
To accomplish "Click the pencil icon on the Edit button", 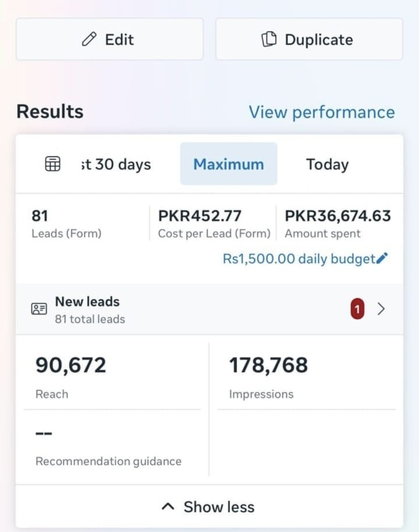I will click(89, 40).
